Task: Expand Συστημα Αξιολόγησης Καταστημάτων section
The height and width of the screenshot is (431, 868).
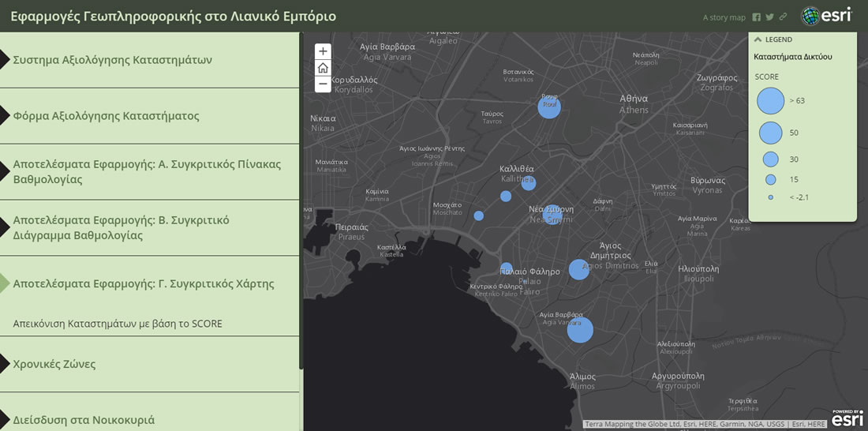Action: tap(112, 60)
